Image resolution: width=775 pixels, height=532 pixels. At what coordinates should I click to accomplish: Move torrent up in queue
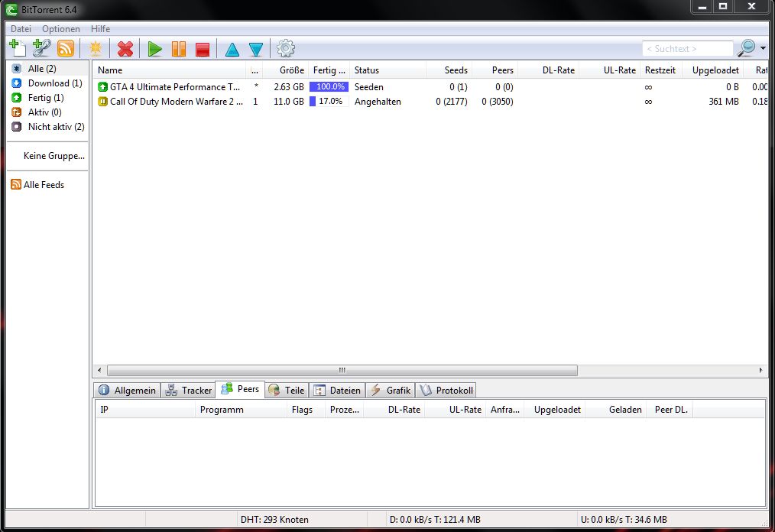tap(232, 48)
